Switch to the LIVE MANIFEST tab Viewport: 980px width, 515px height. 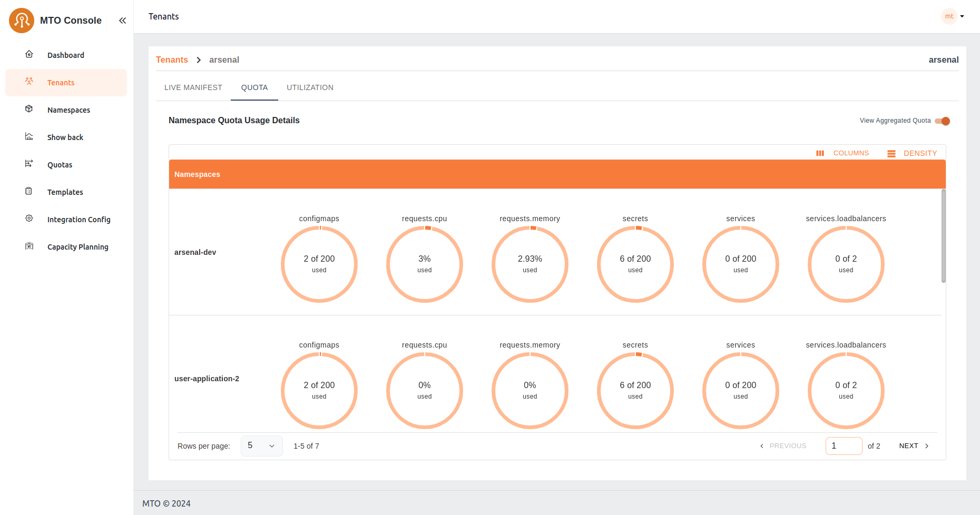193,87
